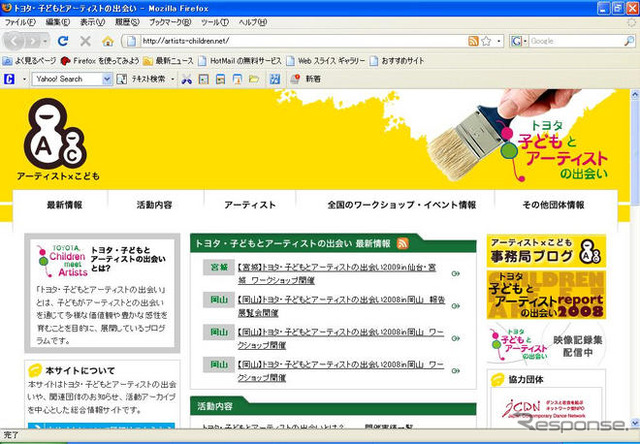Screen dimensions: 640x444
Task: Open the ファイル menu
Action: 20,22
